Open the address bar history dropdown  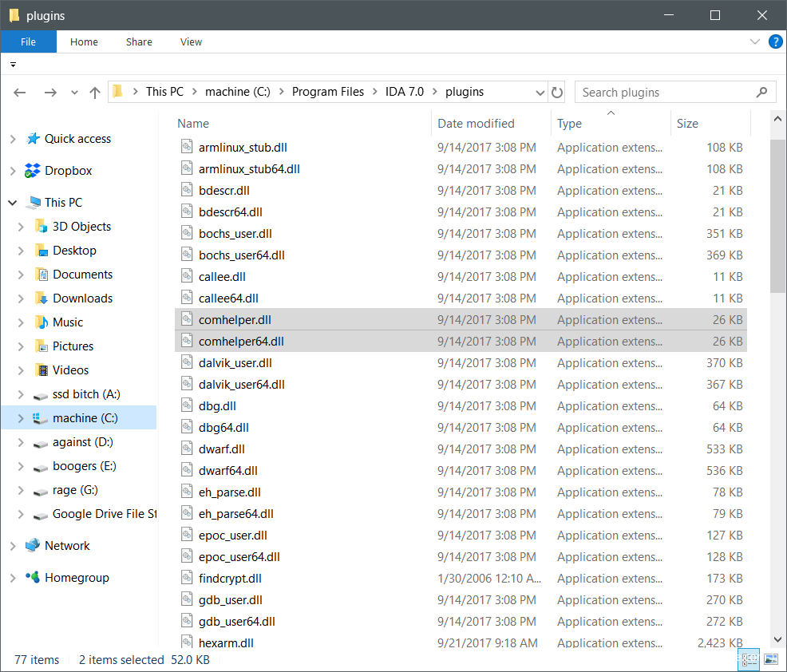tap(540, 93)
